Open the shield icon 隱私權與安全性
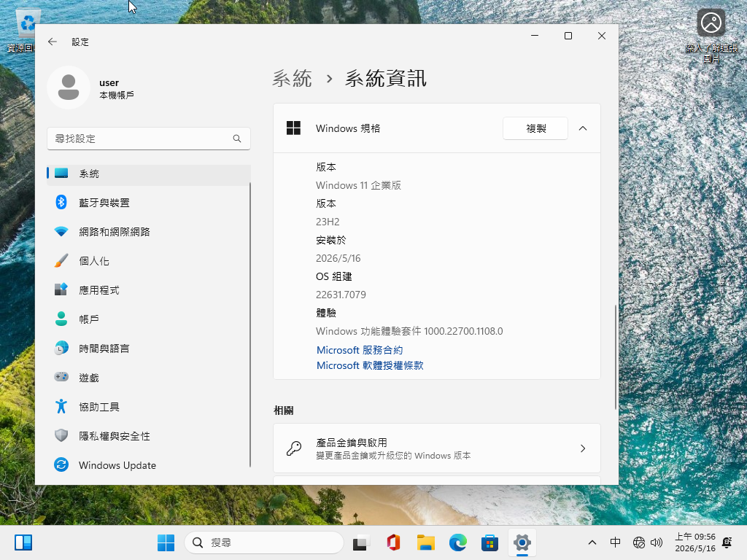The height and width of the screenshot is (560, 747). [x=61, y=436]
